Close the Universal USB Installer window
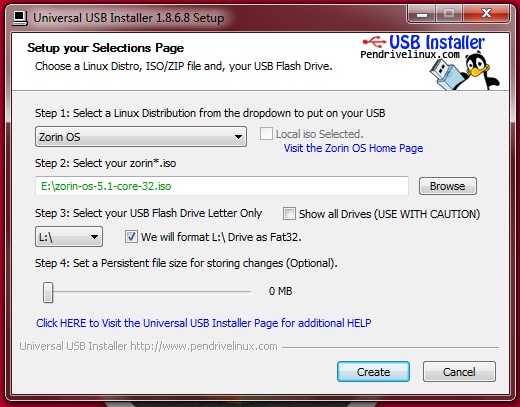This screenshot has width=520, height=407. click(x=486, y=14)
